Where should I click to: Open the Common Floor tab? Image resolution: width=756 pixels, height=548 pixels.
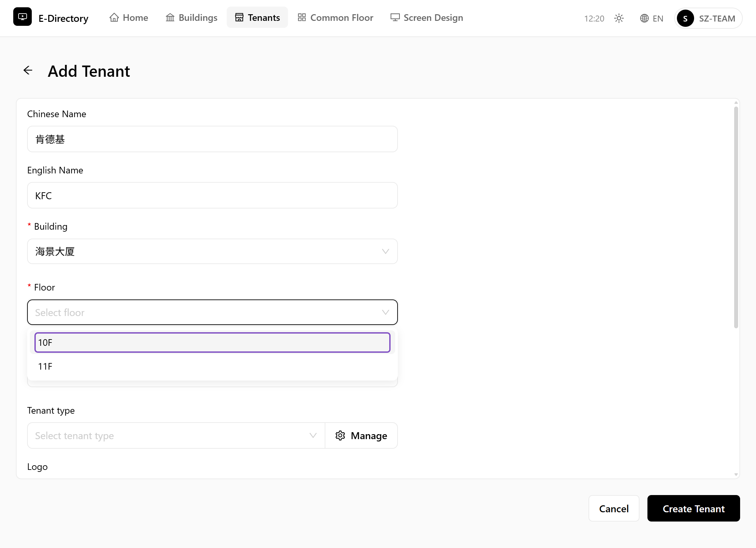point(335,17)
